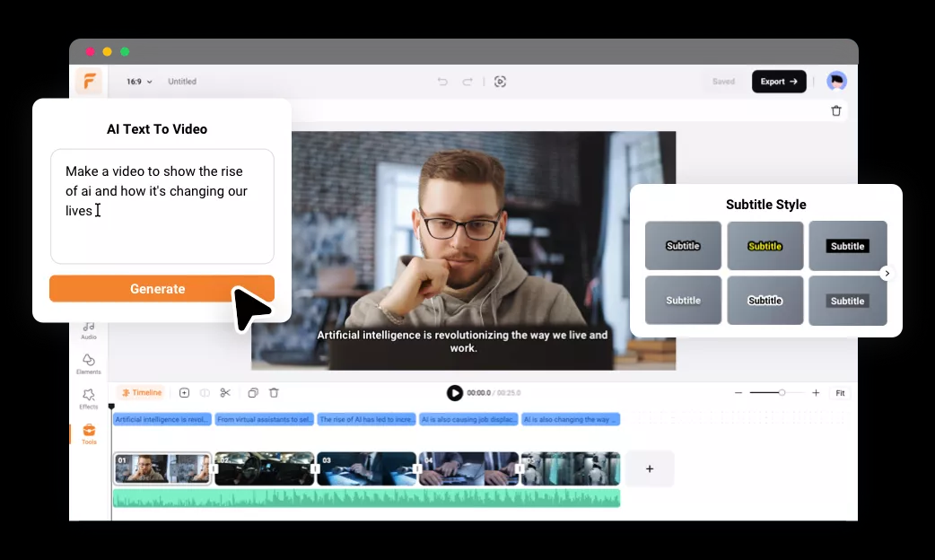
Task: Click the AI Text To Video prompt field
Action: coord(162,206)
